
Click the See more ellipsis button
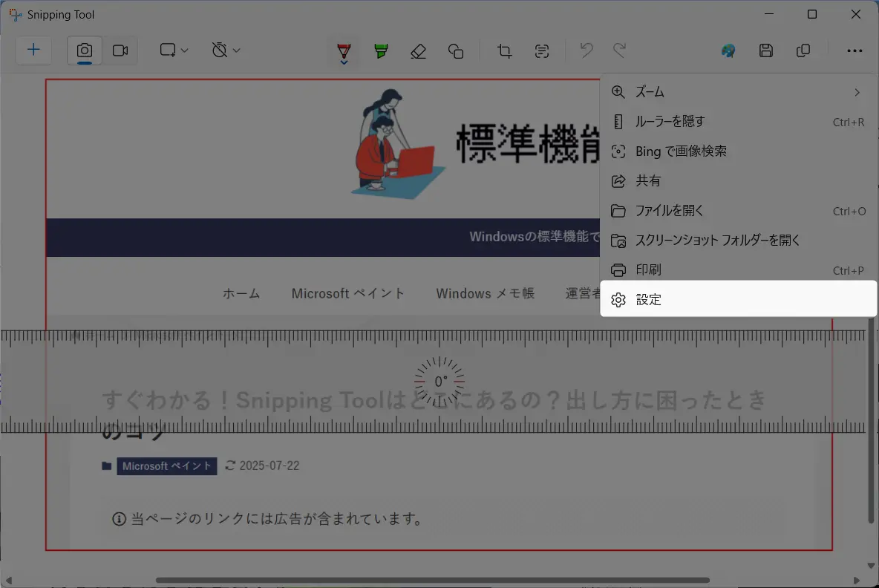(x=855, y=51)
